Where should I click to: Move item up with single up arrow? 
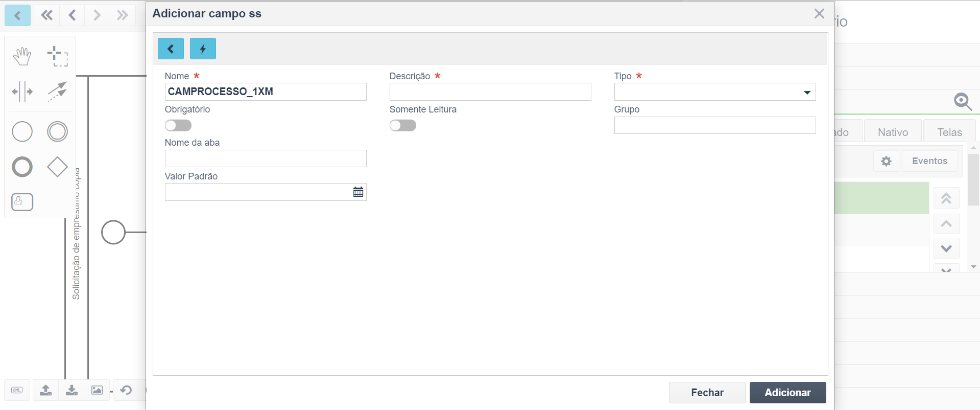[x=946, y=223]
